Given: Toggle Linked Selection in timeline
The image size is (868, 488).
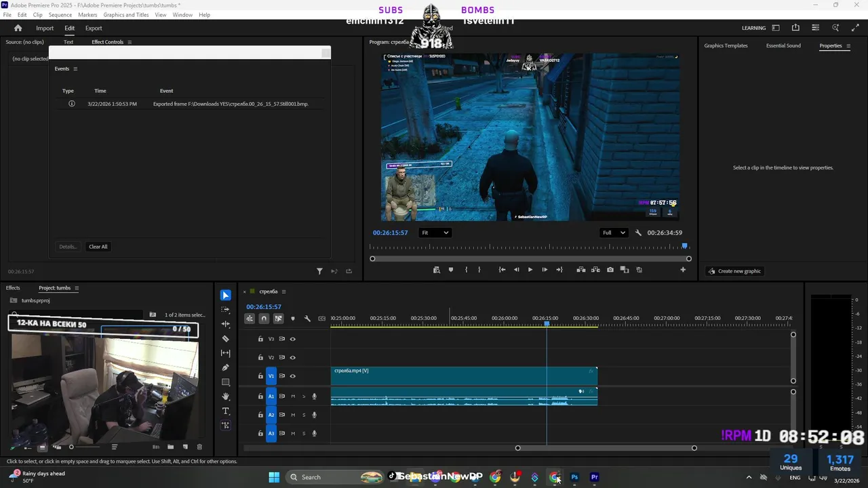Looking at the screenshot, I should 278,319.
